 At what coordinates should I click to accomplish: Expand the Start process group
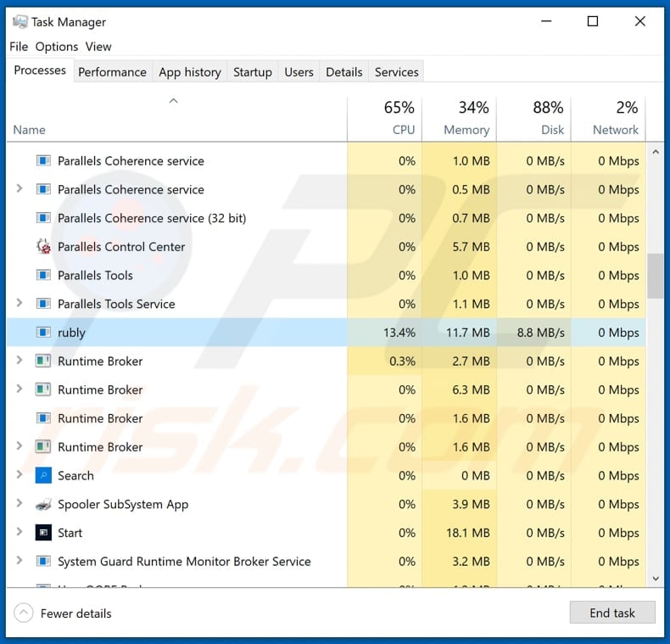tap(19, 531)
